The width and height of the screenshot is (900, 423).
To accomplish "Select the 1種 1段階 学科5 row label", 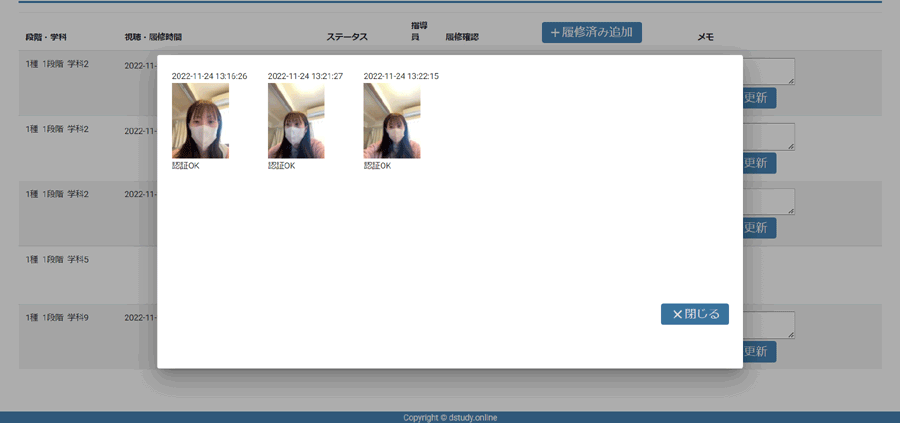I will 57,260.
